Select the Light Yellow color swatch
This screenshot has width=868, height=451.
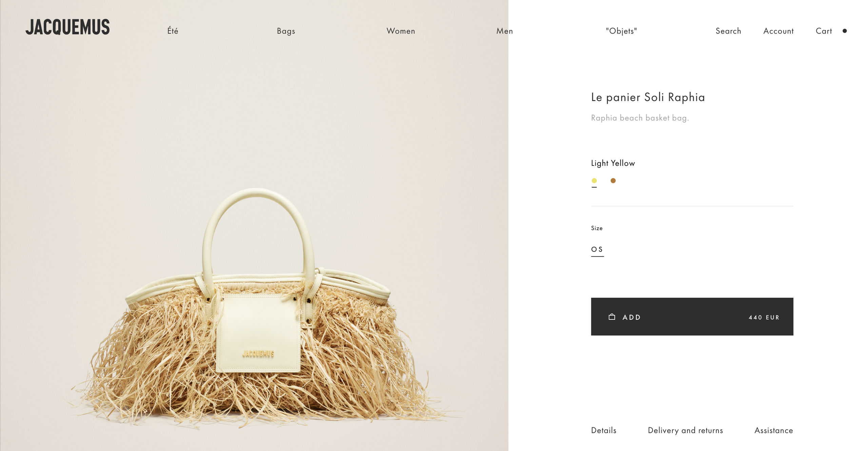click(594, 181)
